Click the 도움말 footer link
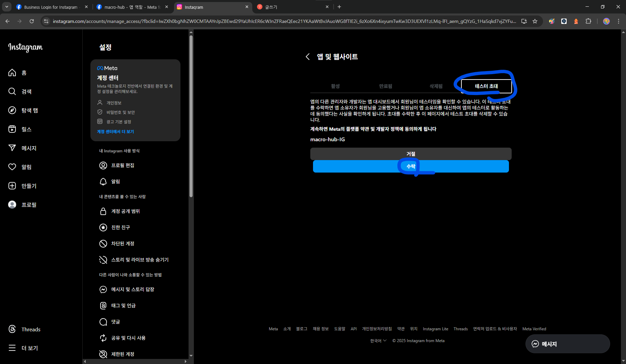The height and width of the screenshot is (364, 626). (340, 329)
